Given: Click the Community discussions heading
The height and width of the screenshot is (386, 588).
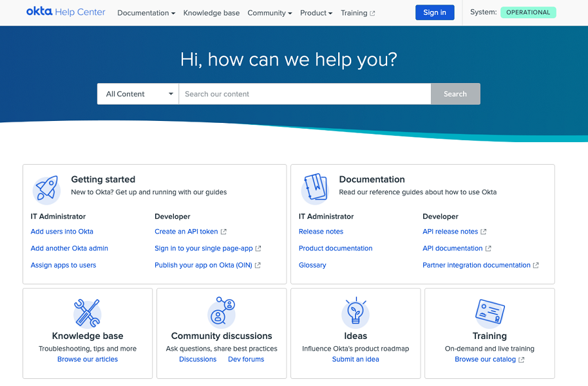Looking at the screenshot, I should (x=222, y=336).
